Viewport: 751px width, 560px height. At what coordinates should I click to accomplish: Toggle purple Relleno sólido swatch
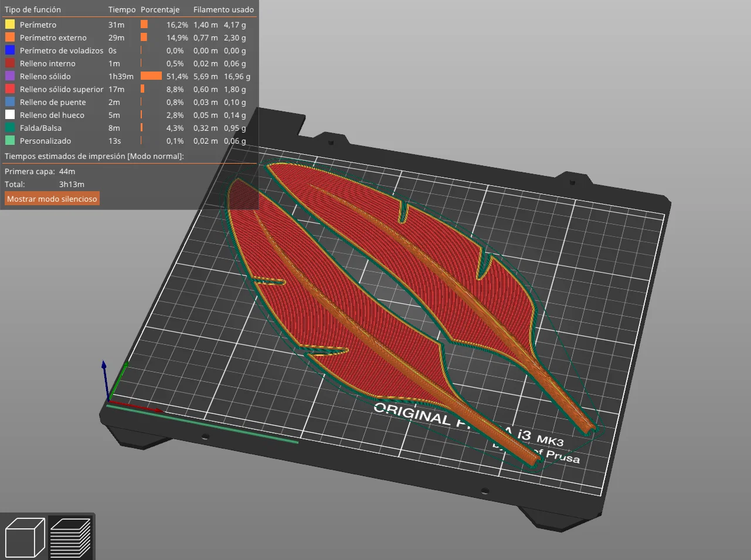pos(10,76)
